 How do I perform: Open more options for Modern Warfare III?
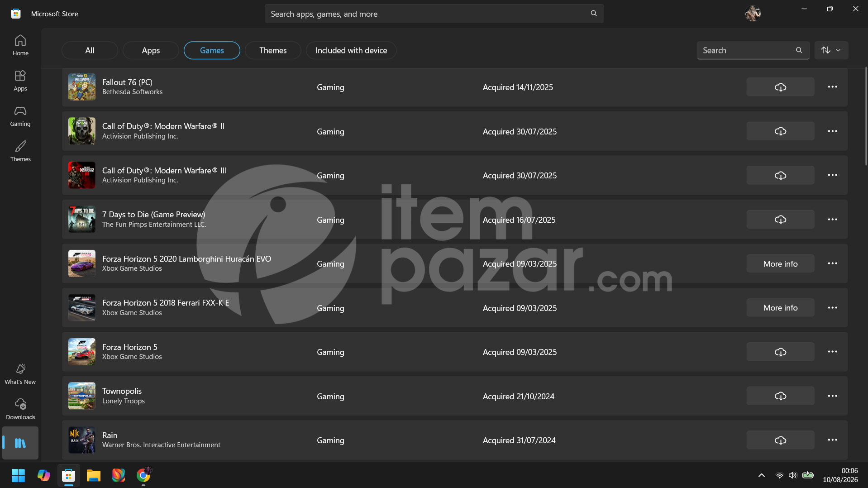click(x=832, y=175)
